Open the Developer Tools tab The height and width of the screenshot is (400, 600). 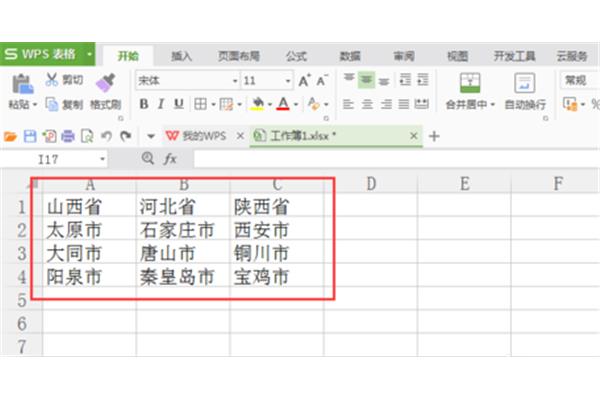(x=514, y=56)
